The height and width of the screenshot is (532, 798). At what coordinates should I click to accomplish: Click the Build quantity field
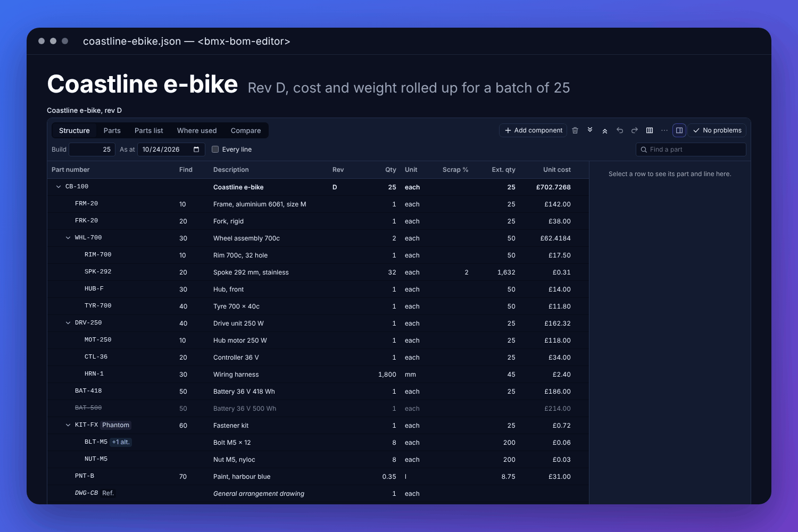click(x=92, y=149)
